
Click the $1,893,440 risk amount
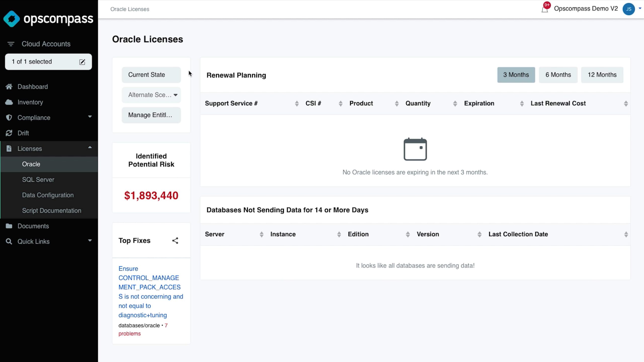pyautogui.click(x=151, y=196)
